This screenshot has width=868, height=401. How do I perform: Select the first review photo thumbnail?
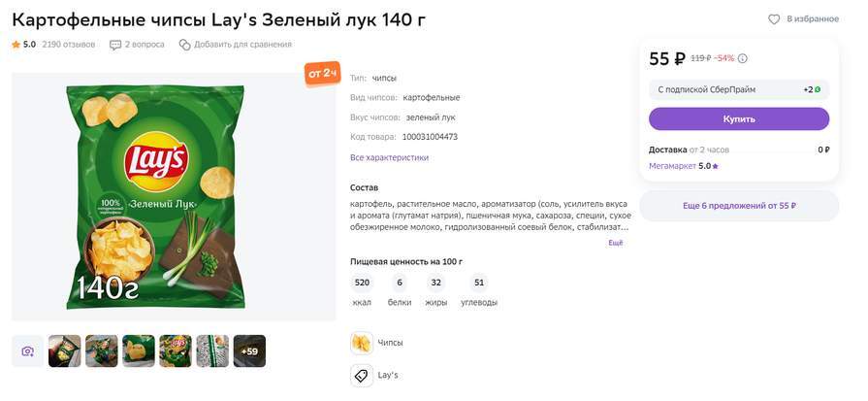click(65, 351)
